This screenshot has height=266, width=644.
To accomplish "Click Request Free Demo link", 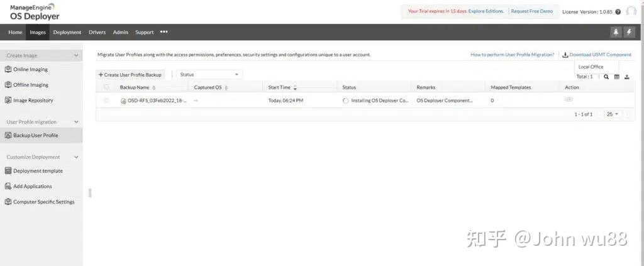I will click(532, 11).
